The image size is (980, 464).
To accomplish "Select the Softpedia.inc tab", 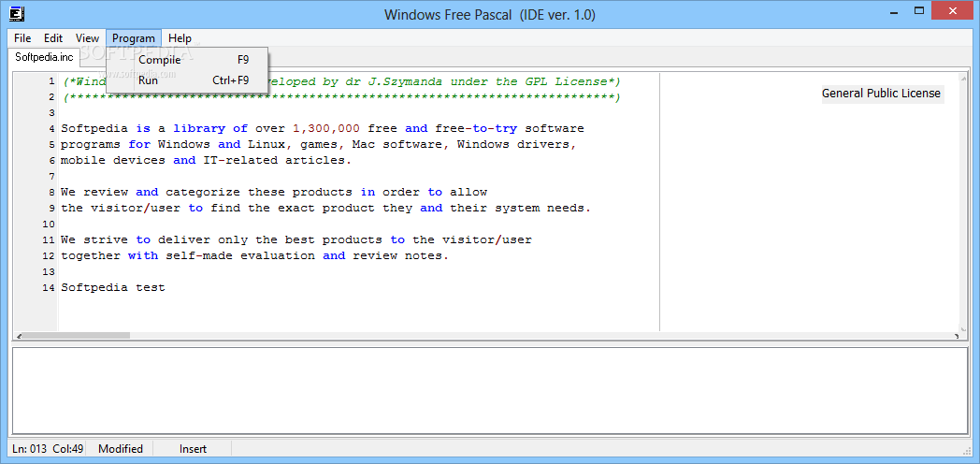I will click(x=44, y=57).
